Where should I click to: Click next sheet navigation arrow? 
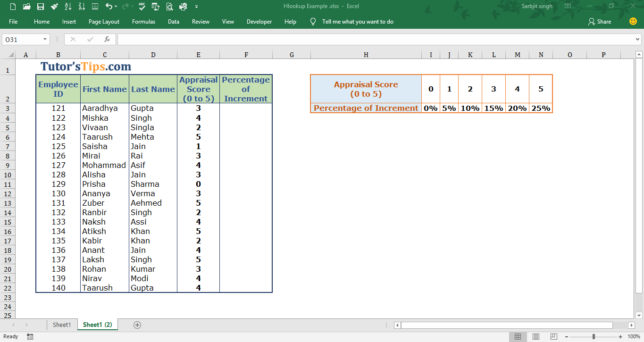(26, 325)
